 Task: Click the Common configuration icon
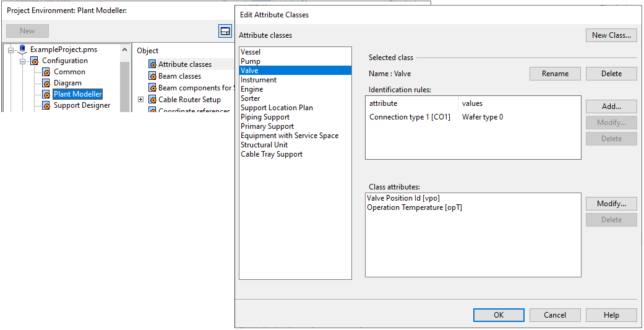tap(46, 72)
